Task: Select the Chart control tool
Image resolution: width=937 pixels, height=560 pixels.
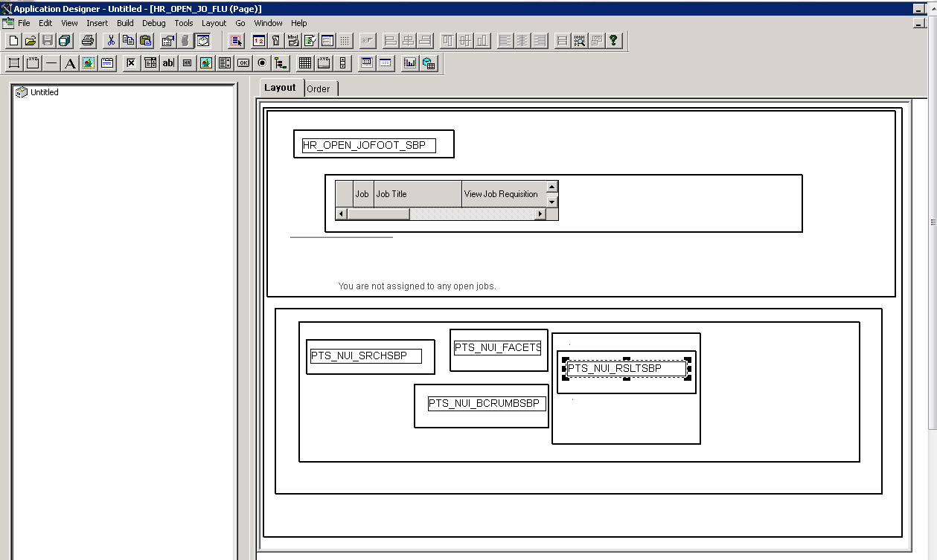Action: tap(410, 63)
